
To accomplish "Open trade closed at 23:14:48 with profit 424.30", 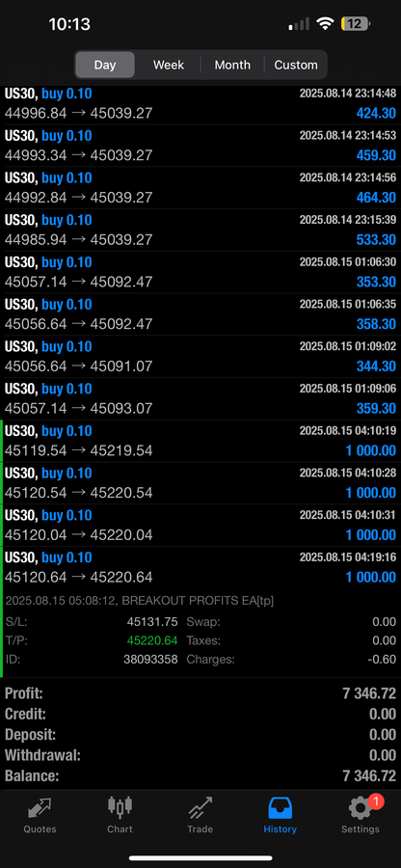I will 200,103.
